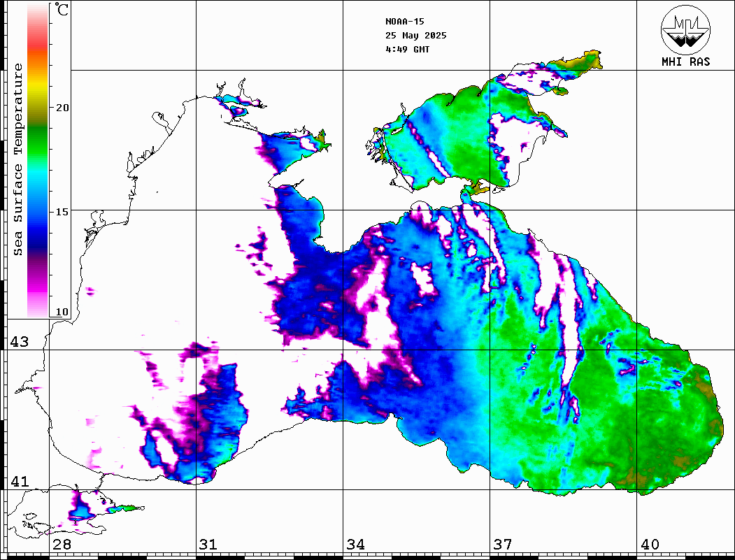Click the 20 mark on temperature scale
Image resolution: width=735 pixels, height=560 pixels.
coord(62,108)
